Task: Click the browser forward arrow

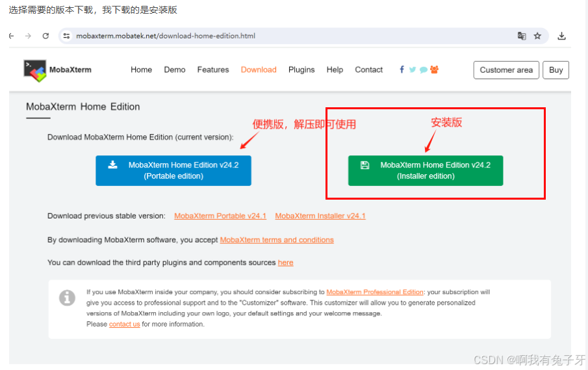Action: tap(28, 36)
